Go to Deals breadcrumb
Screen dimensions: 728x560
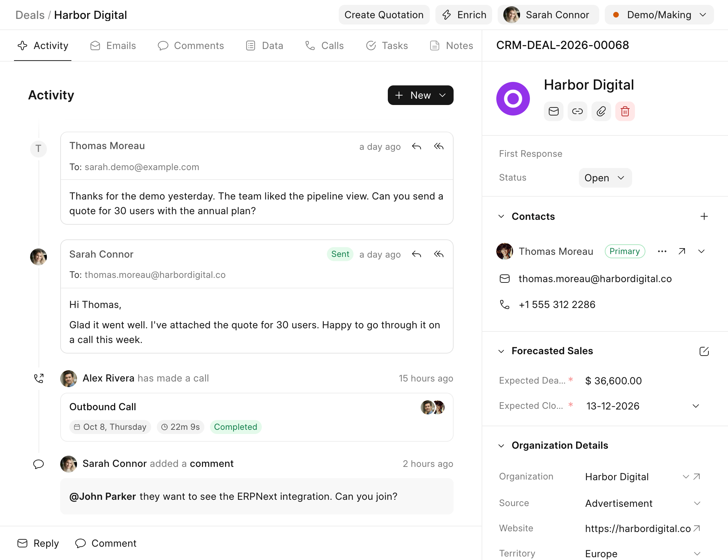tap(30, 15)
